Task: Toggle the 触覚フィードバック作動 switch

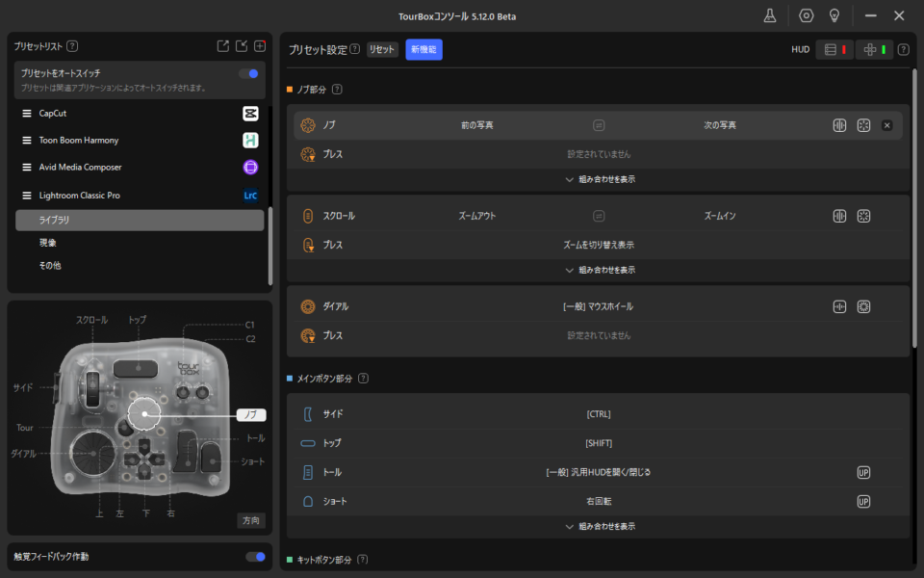Action: [x=255, y=556]
